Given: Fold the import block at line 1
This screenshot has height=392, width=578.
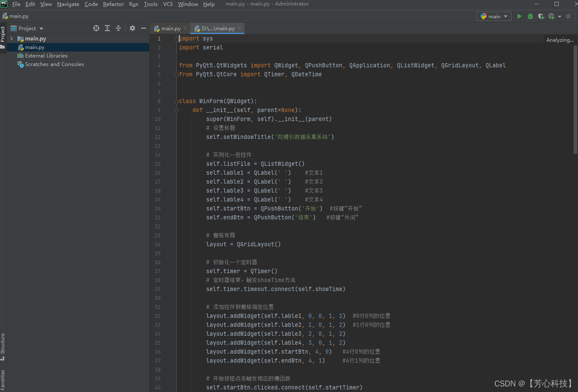Looking at the screenshot, I should point(176,38).
